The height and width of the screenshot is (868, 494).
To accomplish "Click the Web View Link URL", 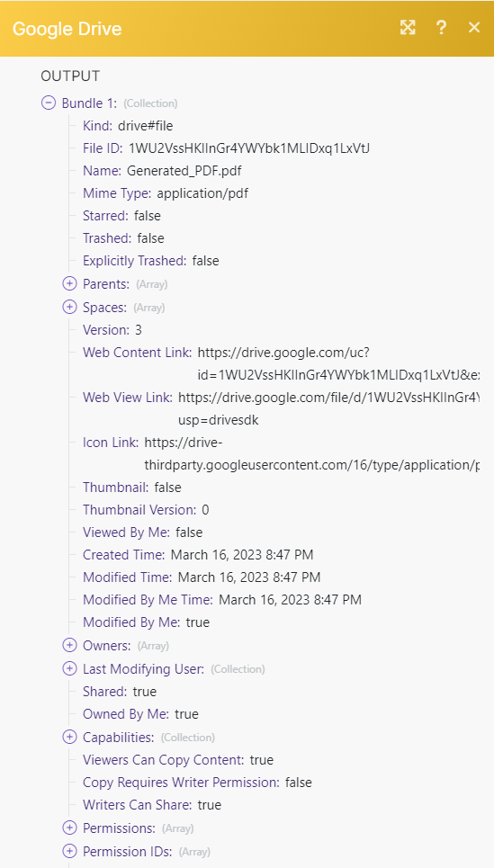I will coord(329,408).
